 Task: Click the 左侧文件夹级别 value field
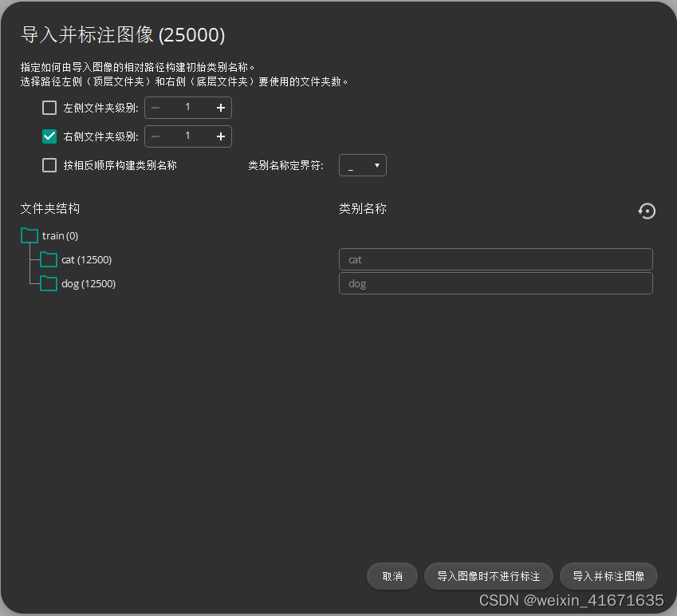(188, 108)
